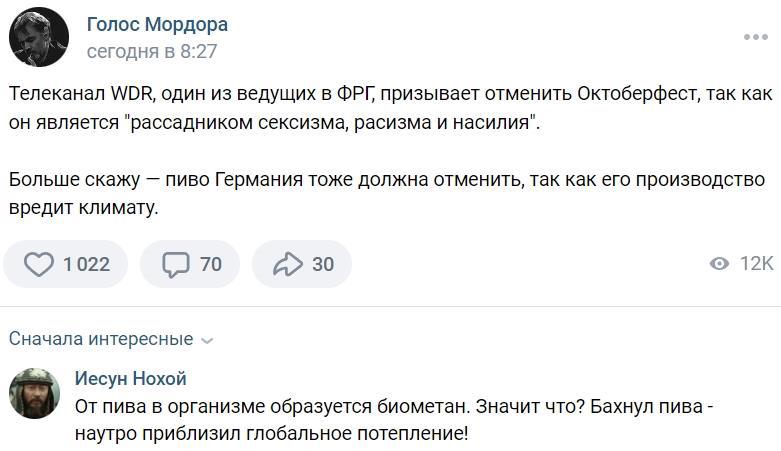The height and width of the screenshot is (451, 781).
Task: Share the post with the arrow icon
Action: pyautogui.click(x=288, y=264)
